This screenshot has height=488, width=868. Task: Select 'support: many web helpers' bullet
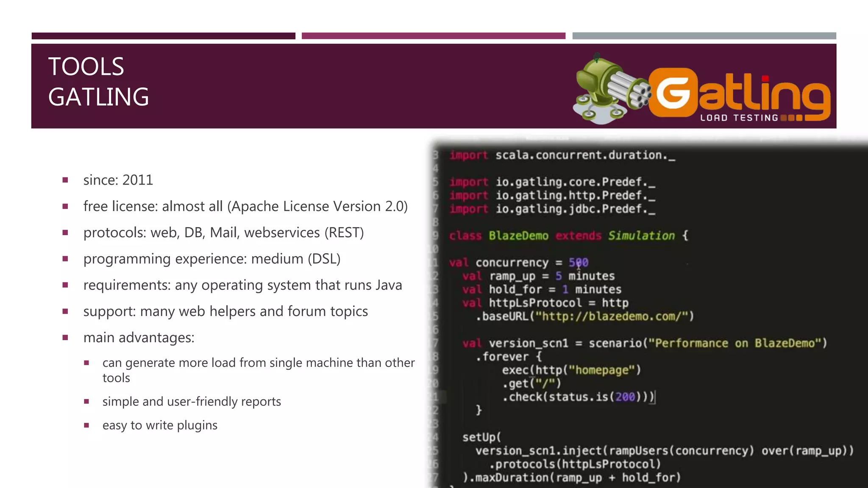[x=225, y=311]
